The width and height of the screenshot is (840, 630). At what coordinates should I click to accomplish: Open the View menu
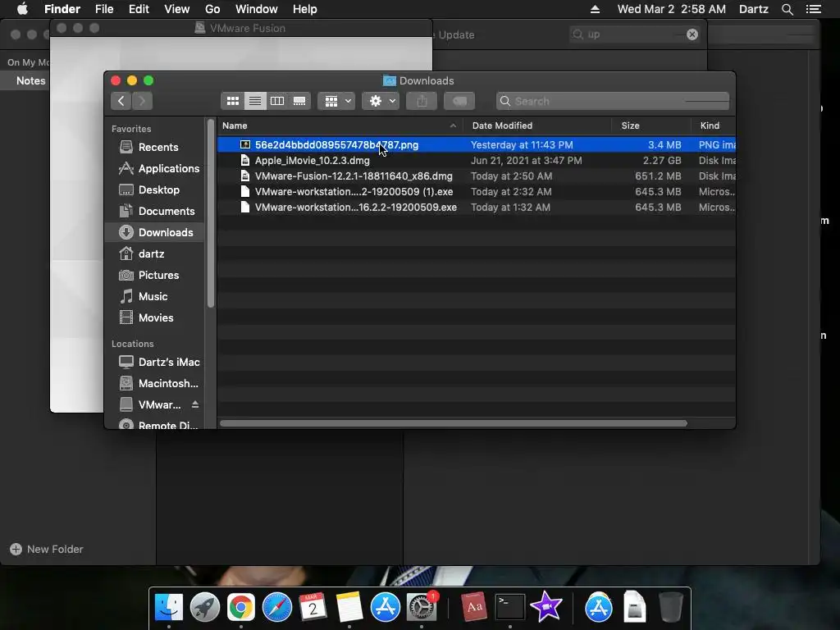(177, 9)
